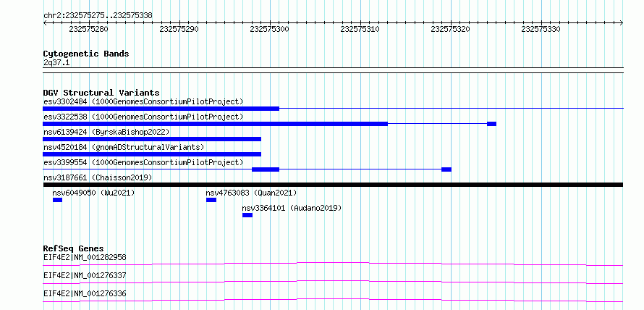Click the chr2:232575275..232575338 coordinate label
The height and width of the screenshot is (310, 644).
(98, 16)
